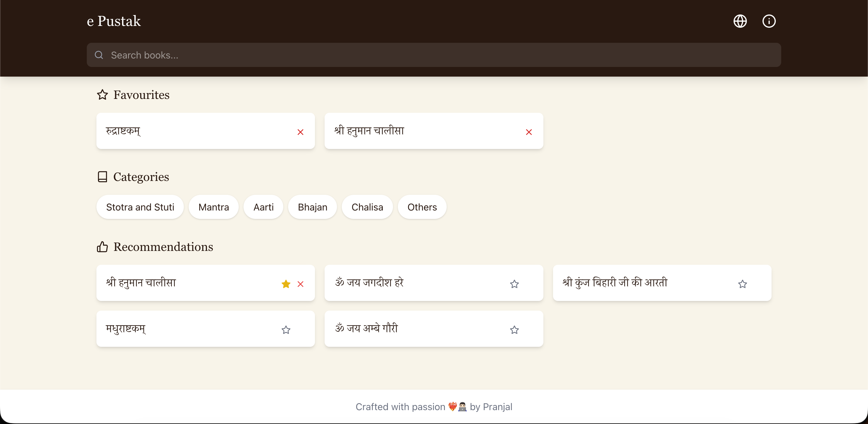Select the Stotra and Stuti category

point(140,207)
